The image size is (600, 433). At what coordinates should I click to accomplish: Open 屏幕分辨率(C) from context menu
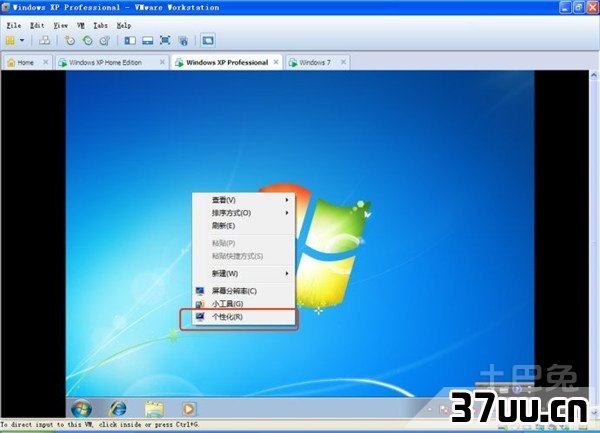tap(243, 291)
